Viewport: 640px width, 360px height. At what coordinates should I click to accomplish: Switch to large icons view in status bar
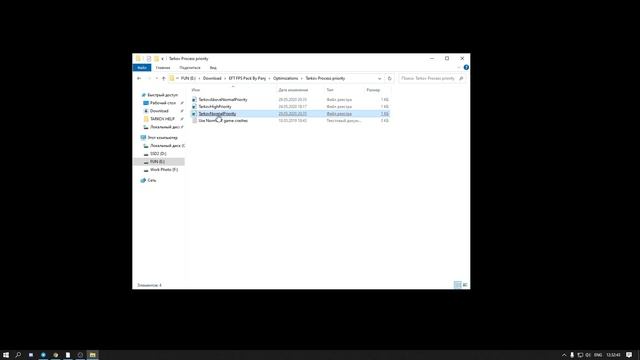coord(465,285)
